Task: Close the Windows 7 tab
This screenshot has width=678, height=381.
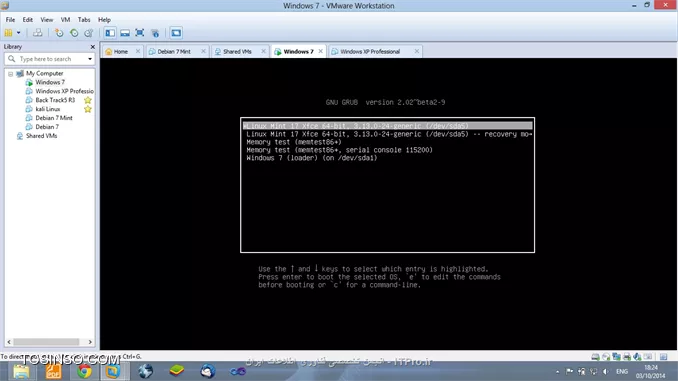Action: tap(320, 51)
